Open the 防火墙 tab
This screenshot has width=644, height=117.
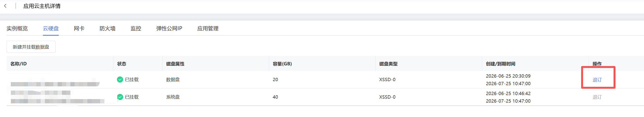(x=107, y=29)
